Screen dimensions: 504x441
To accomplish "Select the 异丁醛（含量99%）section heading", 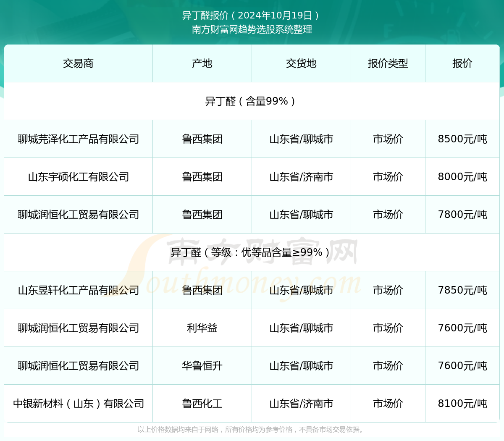I will tap(252, 101).
